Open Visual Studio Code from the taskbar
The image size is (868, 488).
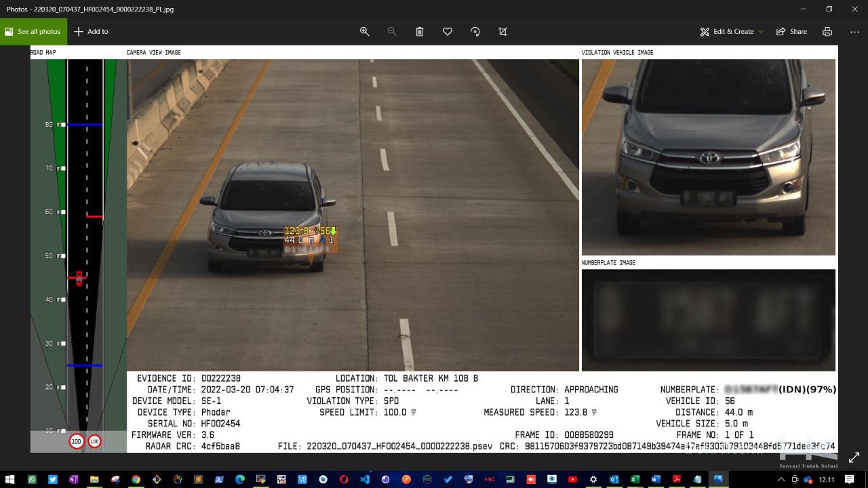click(364, 479)
